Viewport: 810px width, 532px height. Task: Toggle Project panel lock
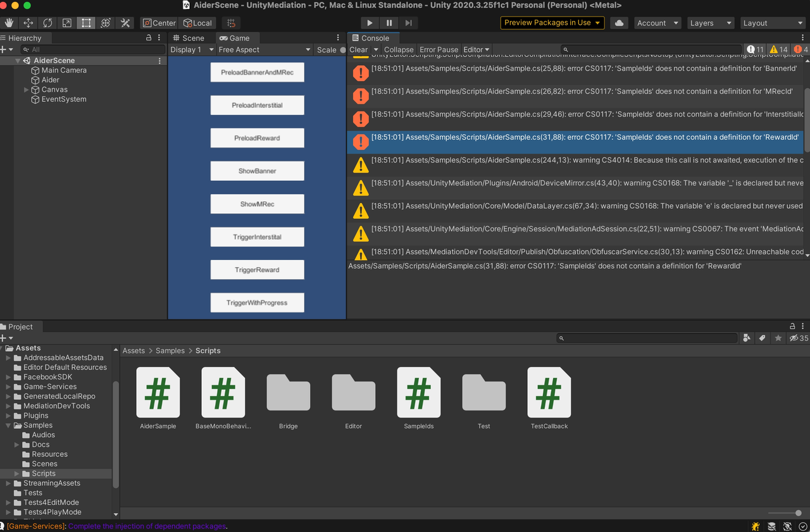point(792,326)
